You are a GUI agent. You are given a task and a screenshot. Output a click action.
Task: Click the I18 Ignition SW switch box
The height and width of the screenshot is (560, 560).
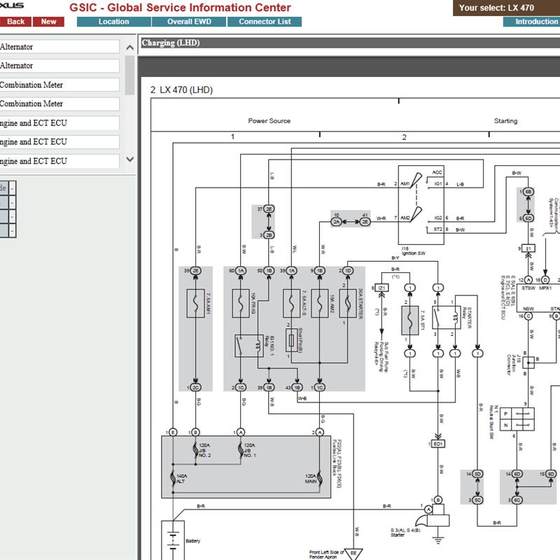click(x=421, y=205)
